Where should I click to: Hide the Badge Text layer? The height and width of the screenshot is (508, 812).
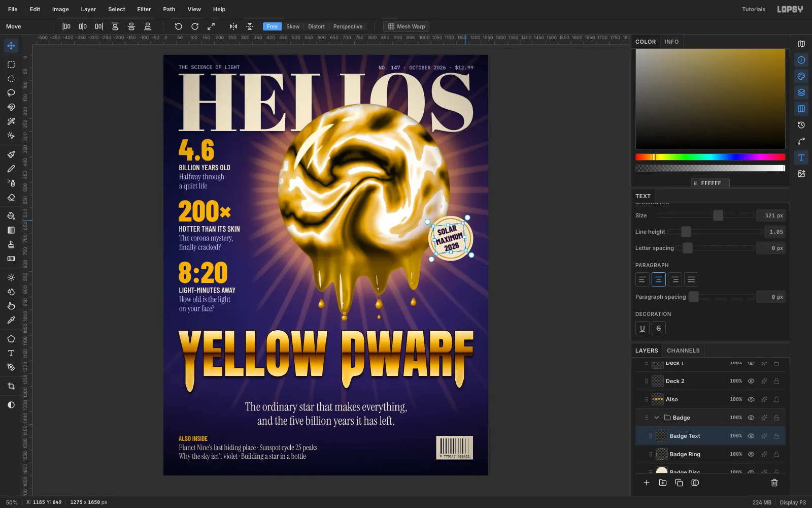751,436
